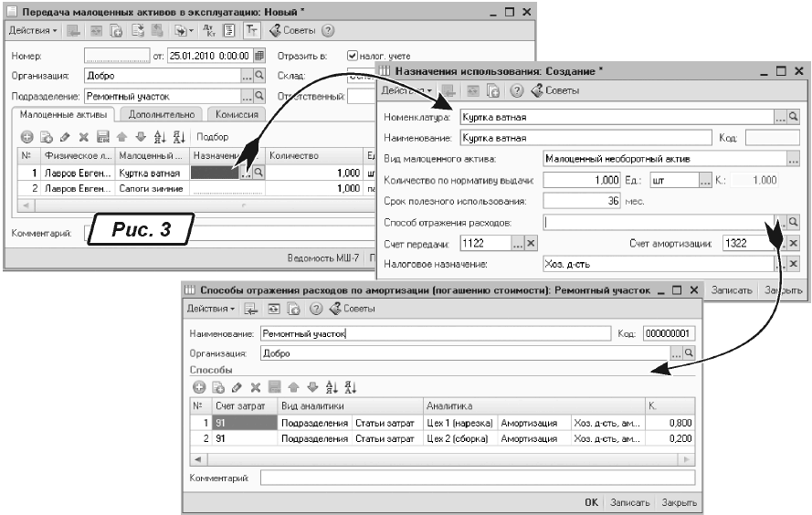The height and width of the screenshot is (515, 812).
Task: Click the add row icon in Малоценные активы table
Action: pos(26,137)
